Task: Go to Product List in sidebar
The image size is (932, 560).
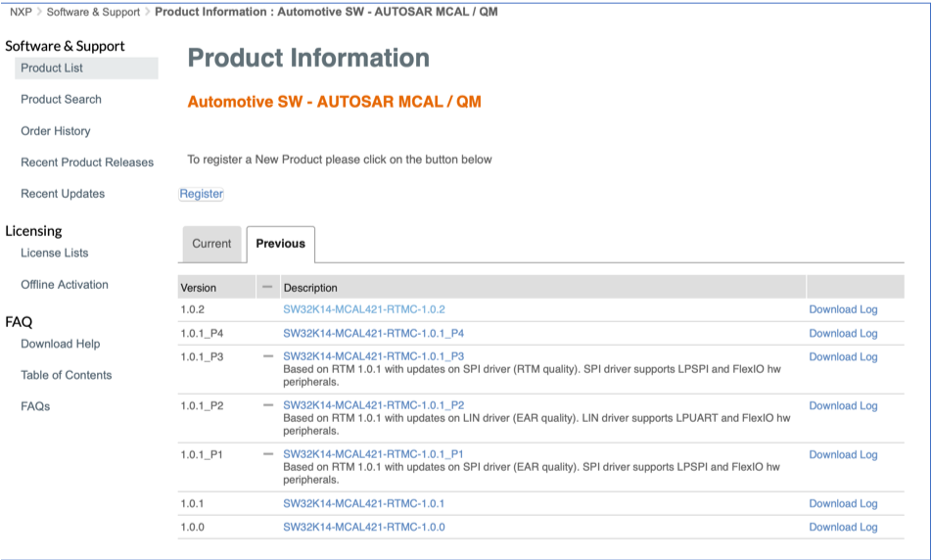Action: (x=52, y=69)
